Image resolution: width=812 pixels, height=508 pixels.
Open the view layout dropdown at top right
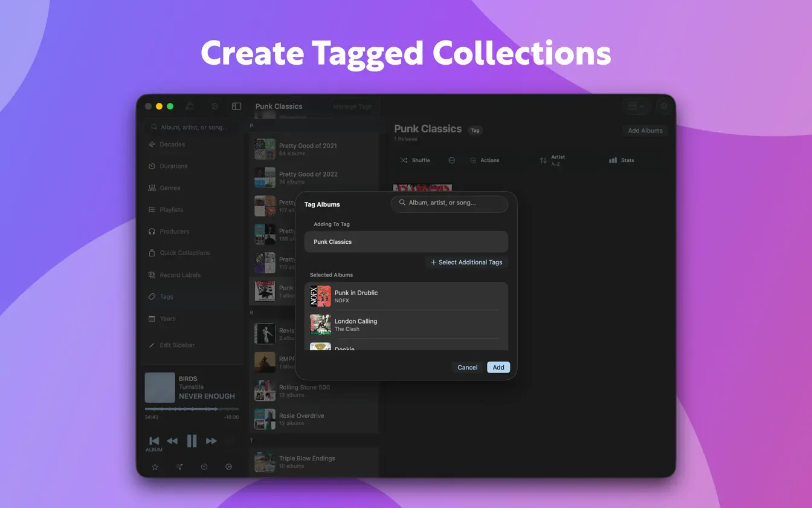click(636, 106)
